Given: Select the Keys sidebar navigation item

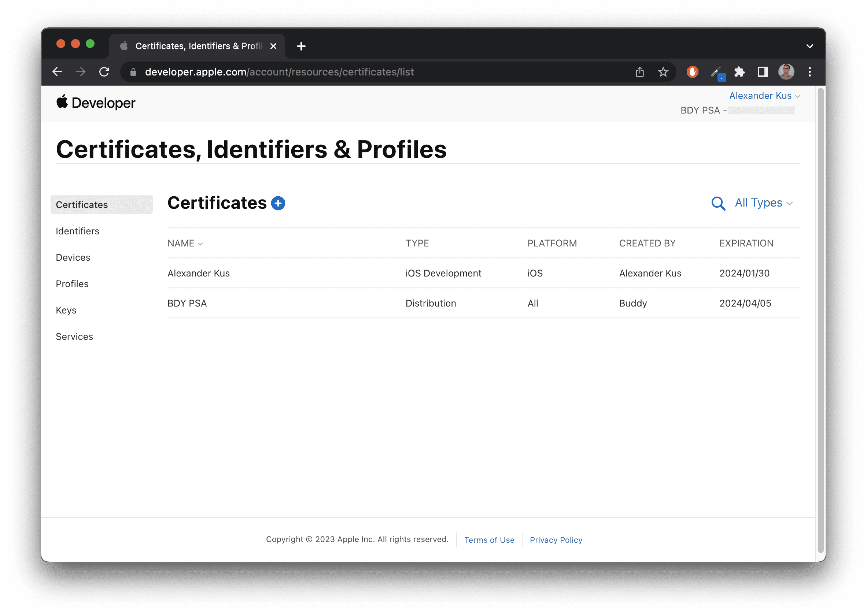Looking at the screenshot, I should pyautogui.click(x=66, y=310).
